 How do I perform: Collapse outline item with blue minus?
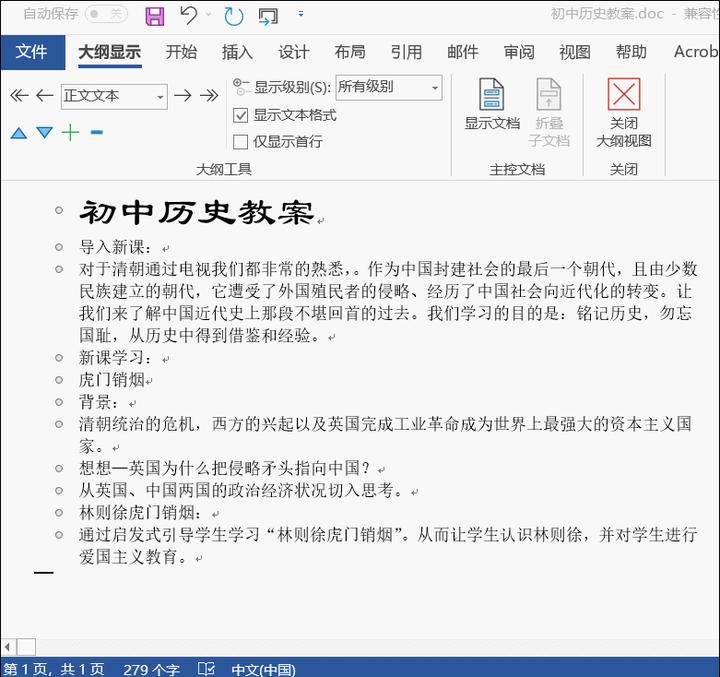pyautogui.click(x=96, y=133)
